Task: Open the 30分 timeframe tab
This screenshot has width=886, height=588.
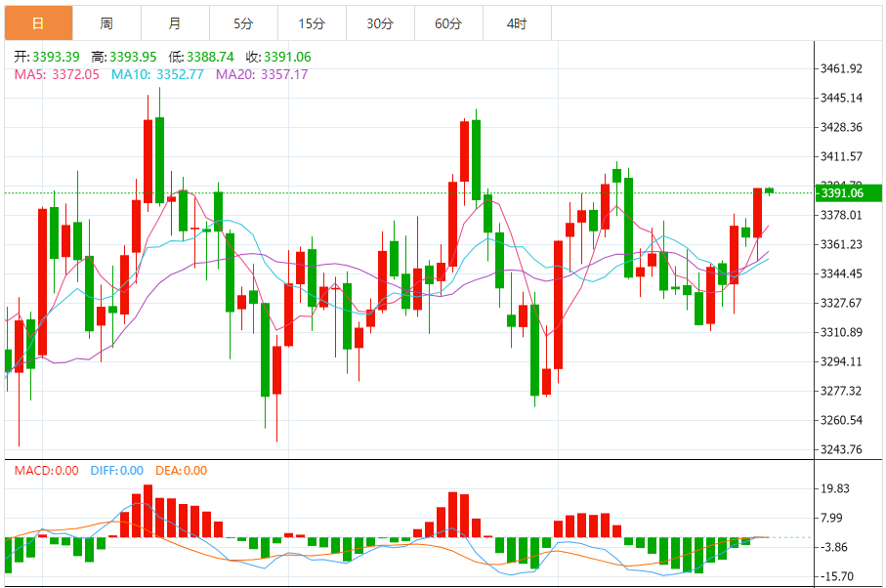Action: pyautogui.click(x=380, y=23)
